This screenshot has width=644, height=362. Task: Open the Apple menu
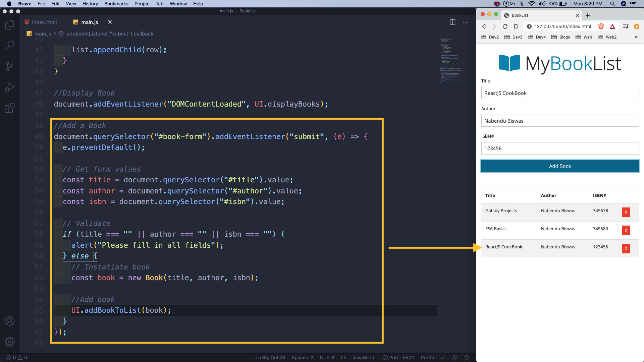[x=9, y=4]
